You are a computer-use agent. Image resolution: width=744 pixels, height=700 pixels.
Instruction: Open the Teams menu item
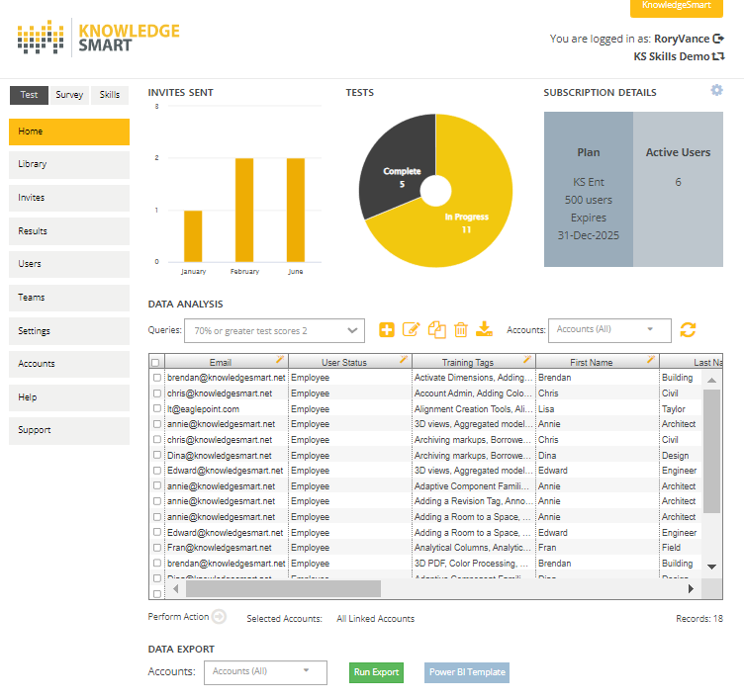point(69,298)
